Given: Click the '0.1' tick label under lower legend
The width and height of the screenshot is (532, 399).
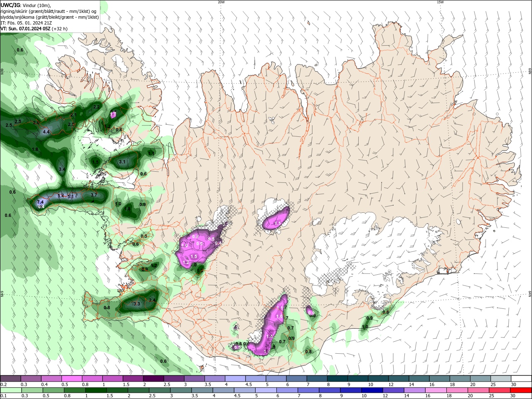Looking at the screenshot, I should pos(4,396).
